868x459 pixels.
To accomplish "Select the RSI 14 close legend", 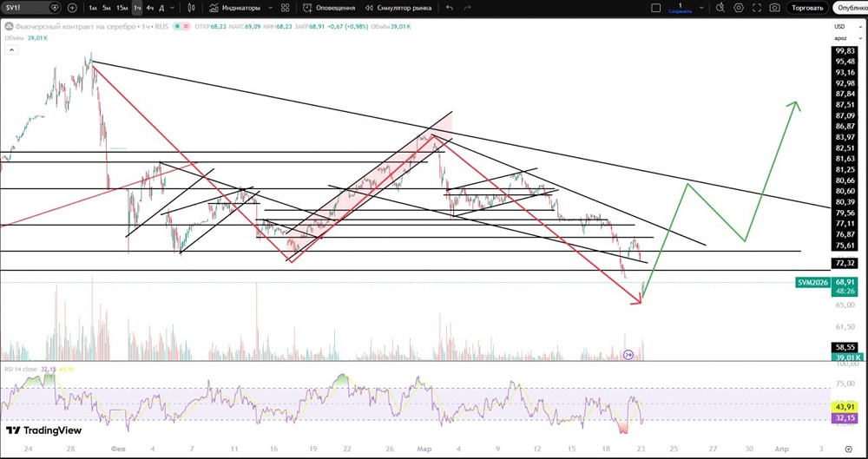I will 22,369.
